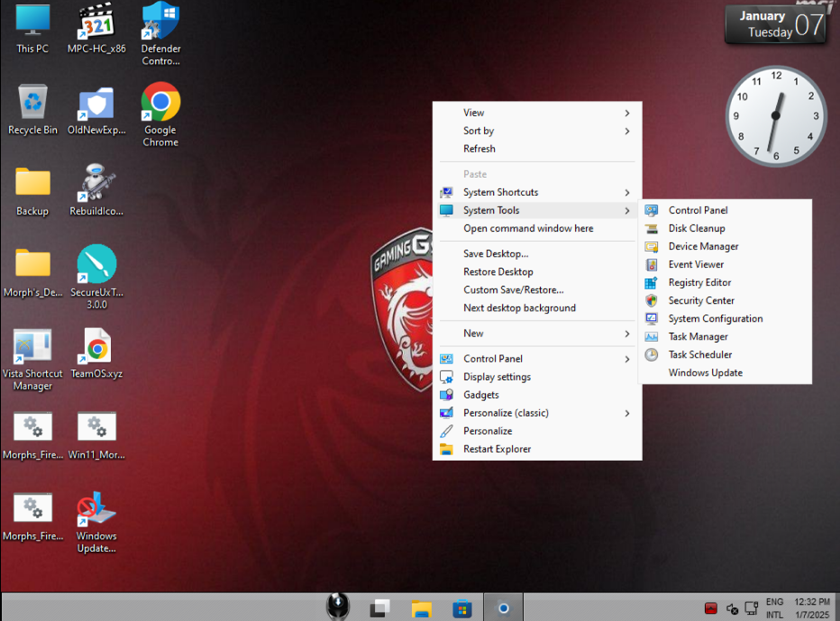Launch RebuildIconCache robot shortcut
This screenshot has width=840, height=621.
(96, 191)
